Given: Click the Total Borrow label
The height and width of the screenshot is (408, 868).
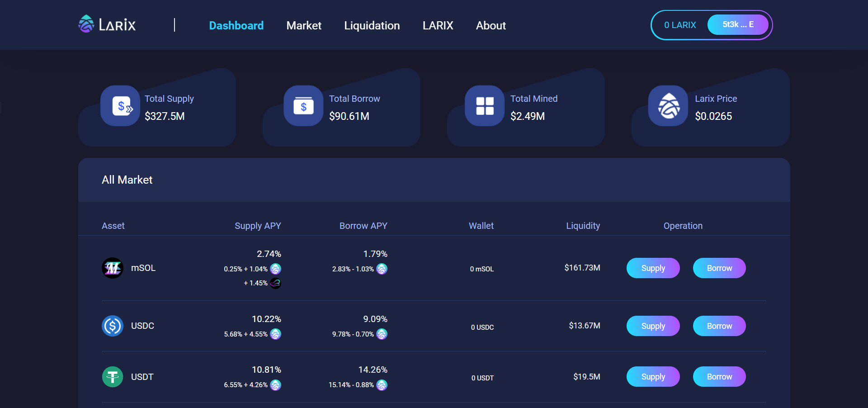Looking at the screenshot, I should tap(354, 99).
